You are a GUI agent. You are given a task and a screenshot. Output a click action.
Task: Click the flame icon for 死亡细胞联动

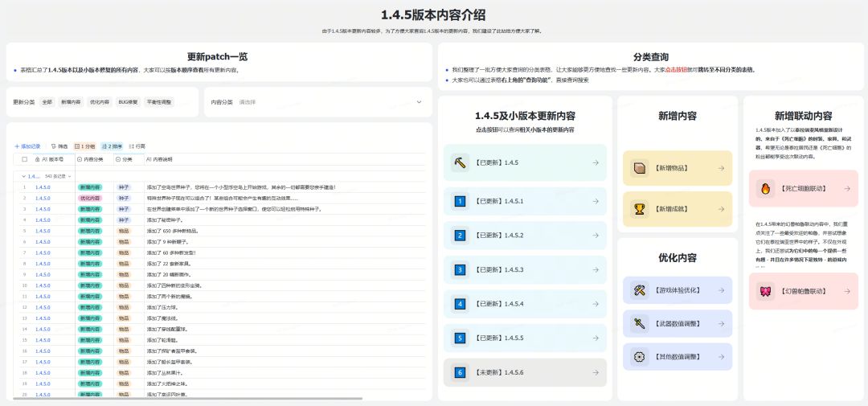pos(766,188)
